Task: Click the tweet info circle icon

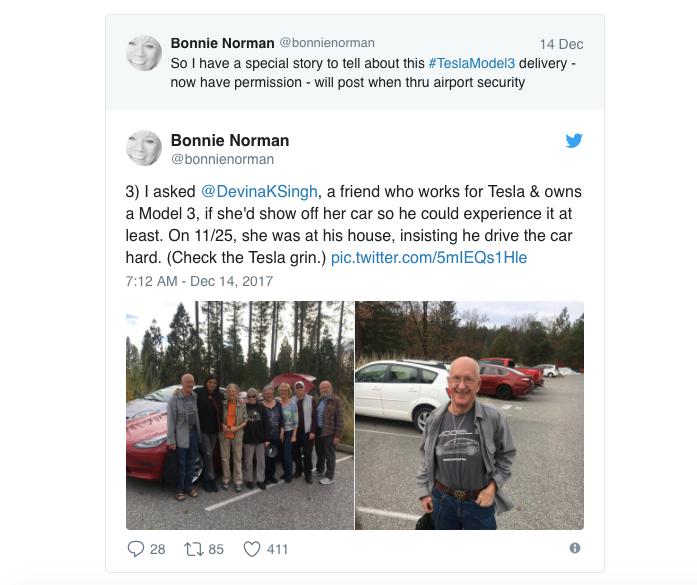Action: click(x=575, y=548)
